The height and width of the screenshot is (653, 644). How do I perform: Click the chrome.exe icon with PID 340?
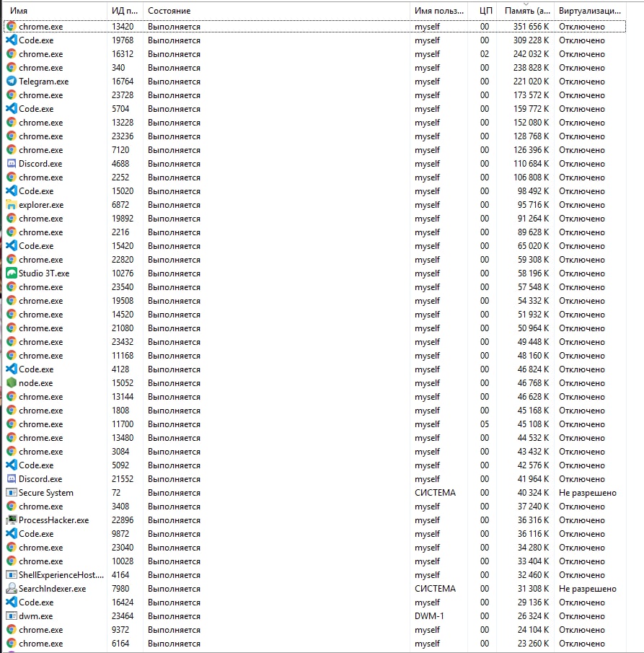12,68
